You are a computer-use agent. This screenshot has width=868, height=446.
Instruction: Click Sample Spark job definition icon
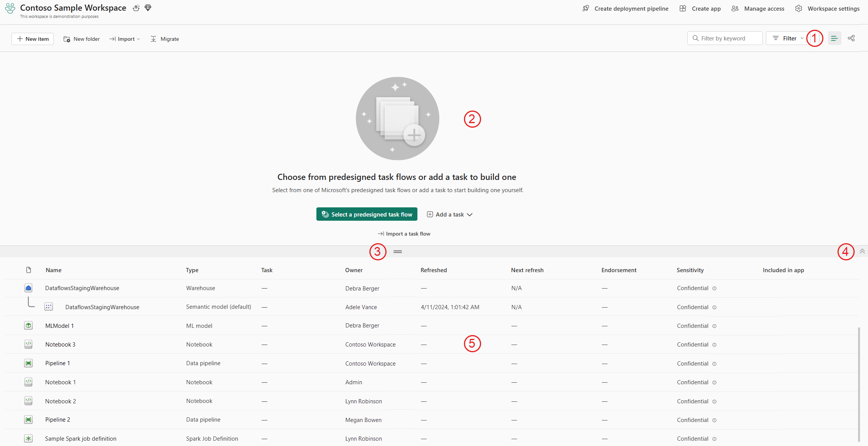pyautogui.click(x=29, y=438)
